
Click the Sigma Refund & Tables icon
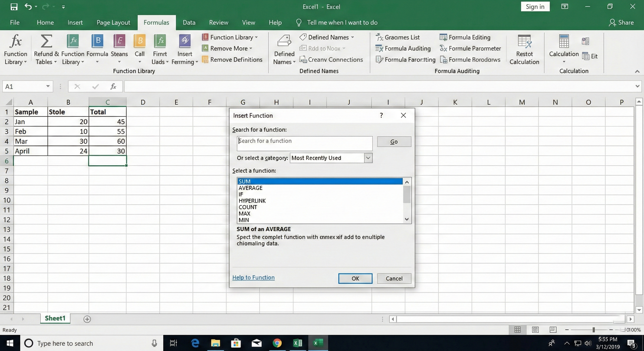(x=46, y=41)
